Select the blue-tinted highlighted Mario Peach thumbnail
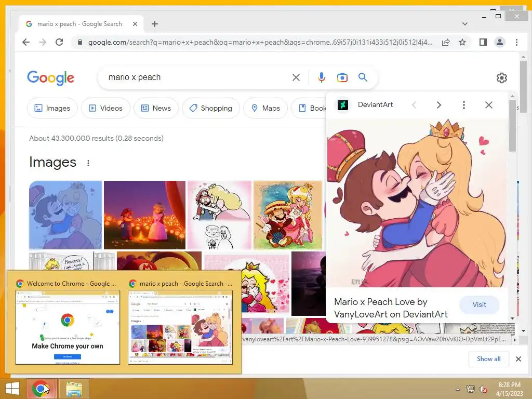This screenshot has width=532, height=399. 65,215
